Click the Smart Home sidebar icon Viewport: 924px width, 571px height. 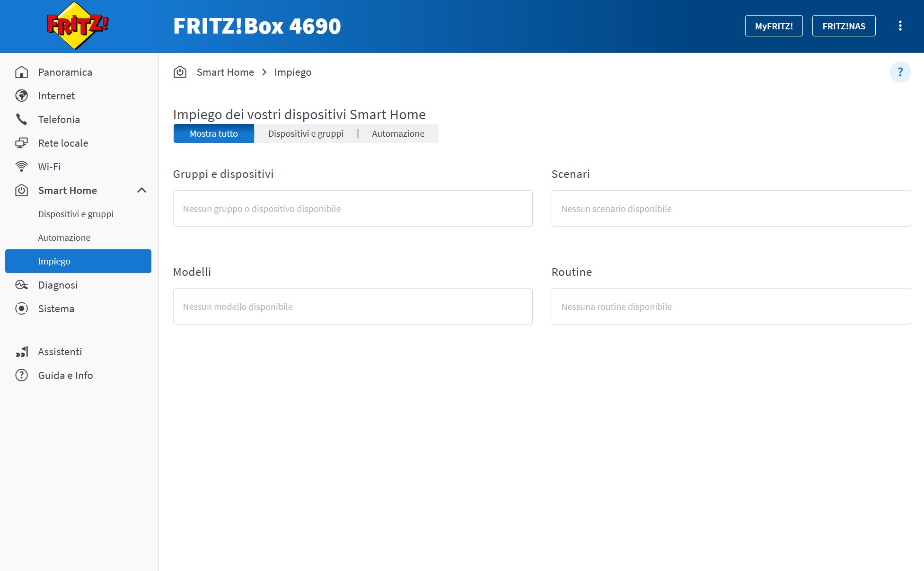[21, 190]
